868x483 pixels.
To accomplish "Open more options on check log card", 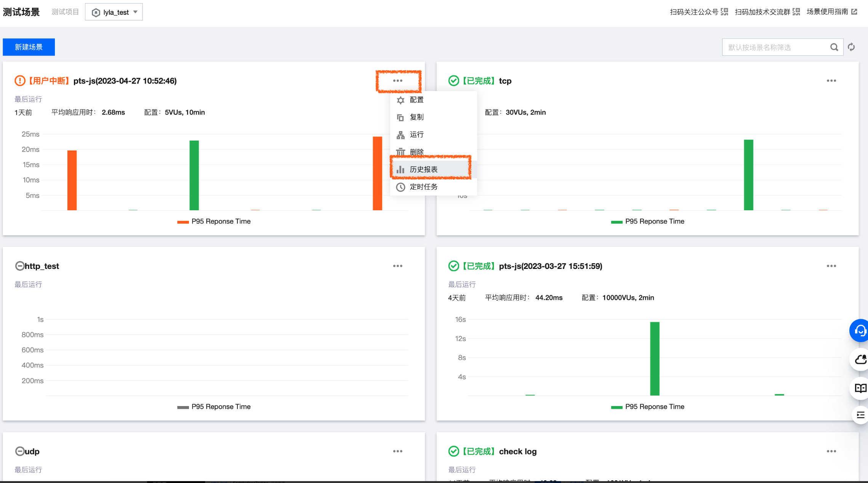I will [831, 451].
